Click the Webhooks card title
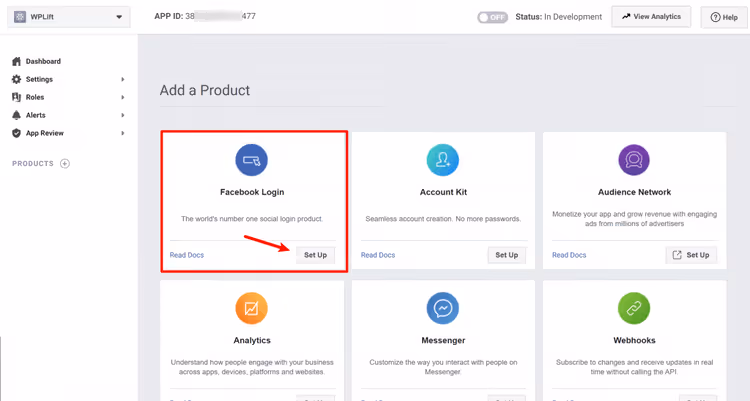Viewport: 750px width, 401px height. (x=634, y=340)
